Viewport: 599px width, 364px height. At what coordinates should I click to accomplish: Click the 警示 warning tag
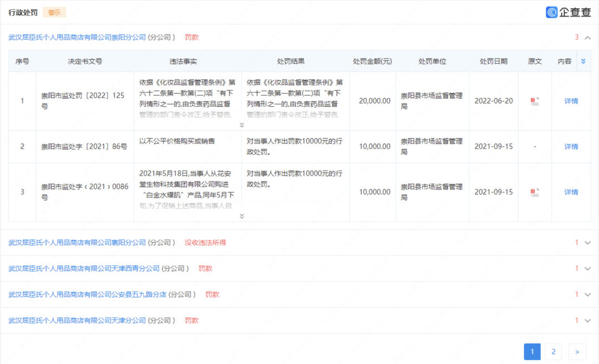click(x=54, y=13)
